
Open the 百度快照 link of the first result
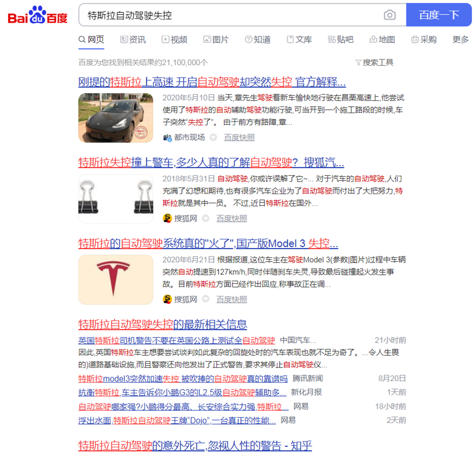point(239,138)
